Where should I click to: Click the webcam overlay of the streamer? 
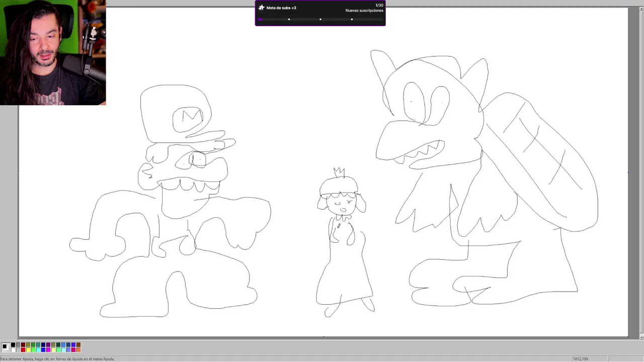pyautogui.click(x=53, y=52)
